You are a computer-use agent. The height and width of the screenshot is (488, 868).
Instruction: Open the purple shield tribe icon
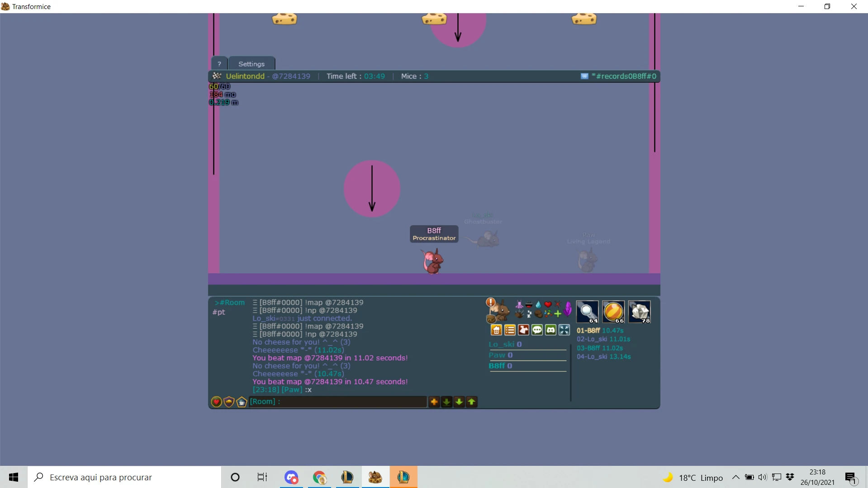click(x=229, y=402)
